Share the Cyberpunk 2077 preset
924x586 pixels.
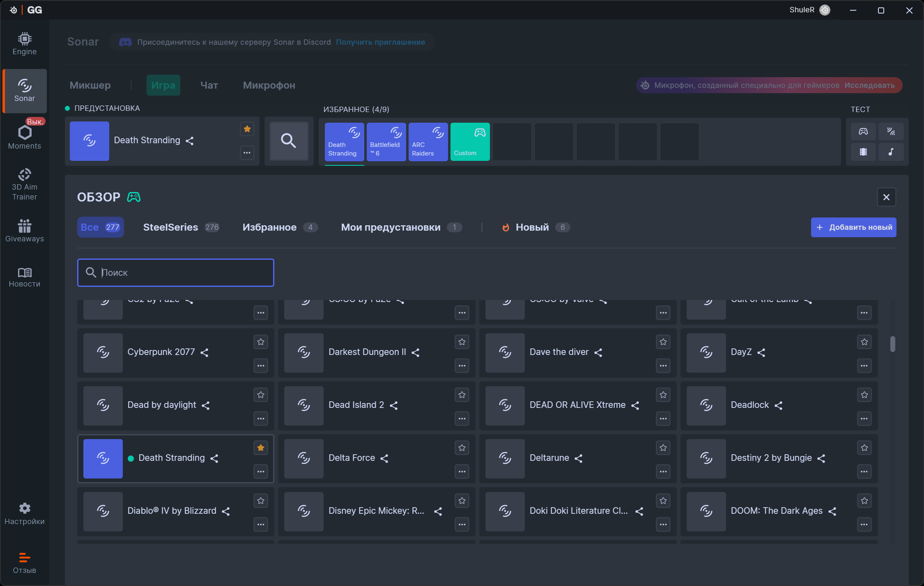205,353
